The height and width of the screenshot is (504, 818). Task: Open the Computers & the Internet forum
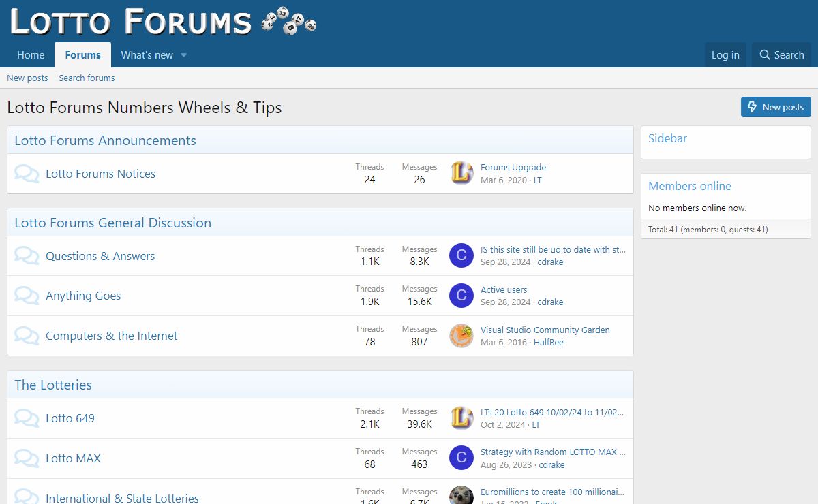[111, 336]
